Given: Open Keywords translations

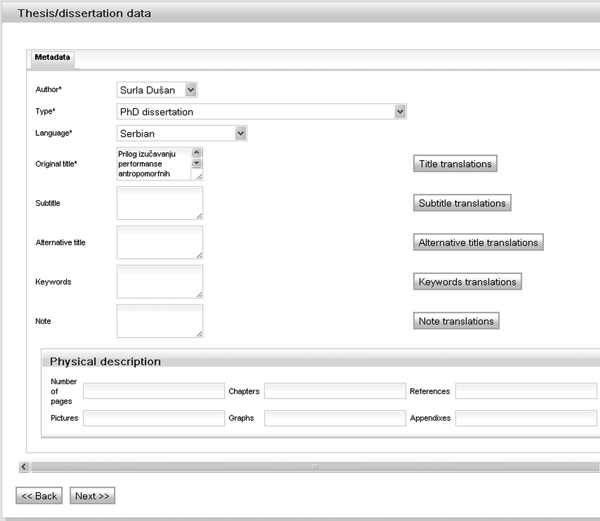Looking at the screenshot, I should pyautogui.click(x=467, y=282).
